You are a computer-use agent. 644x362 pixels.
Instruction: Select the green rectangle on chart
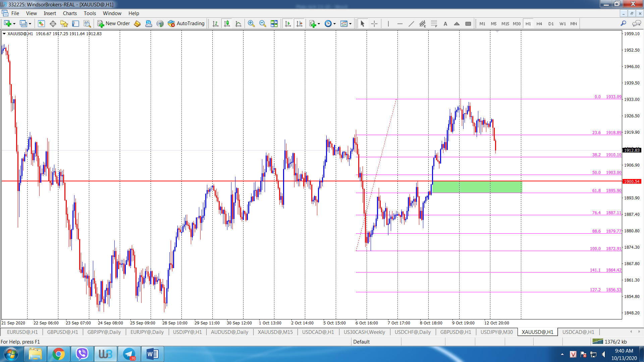click(477, 187)
